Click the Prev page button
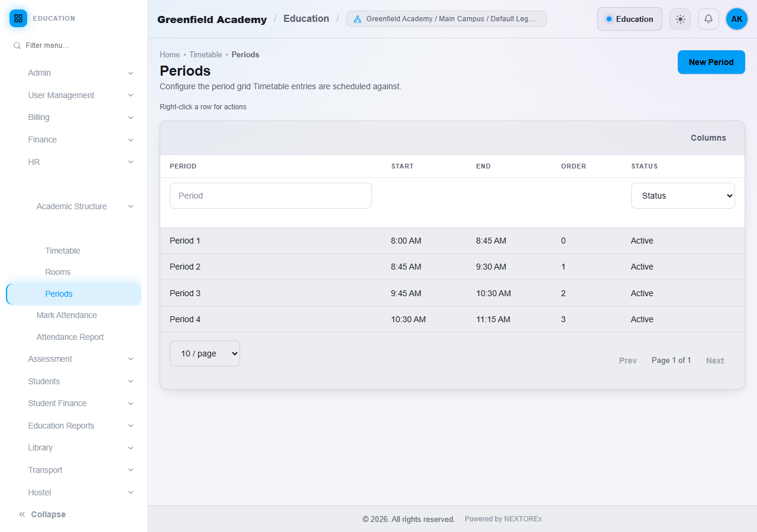Screen dimensions: 757x532 tap(628, 361)
